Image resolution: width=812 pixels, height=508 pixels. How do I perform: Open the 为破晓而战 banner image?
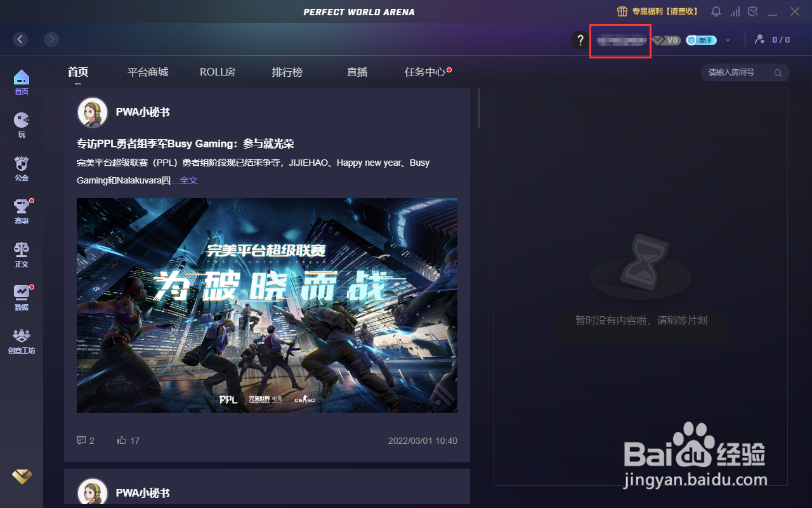point(267,305)
